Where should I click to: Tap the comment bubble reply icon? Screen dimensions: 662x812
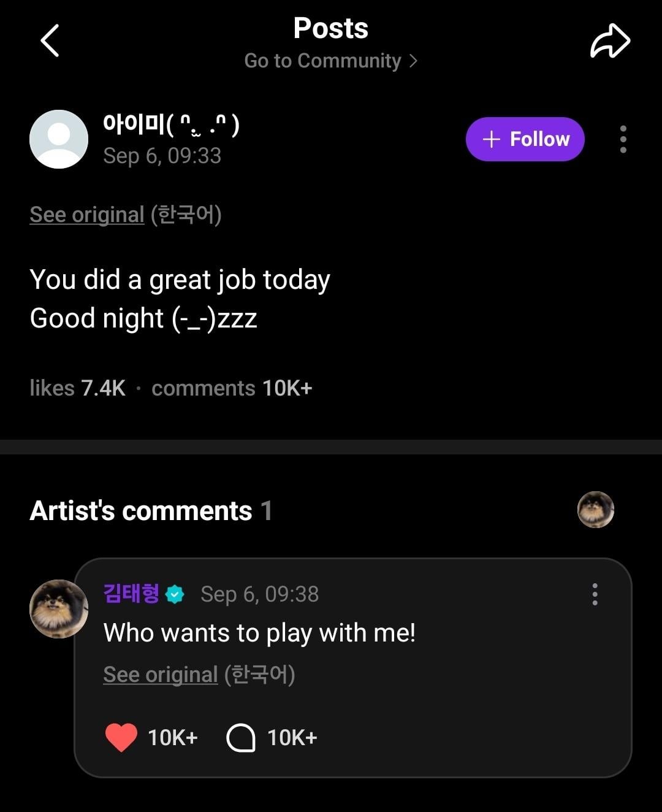click(x=241, y=737)
